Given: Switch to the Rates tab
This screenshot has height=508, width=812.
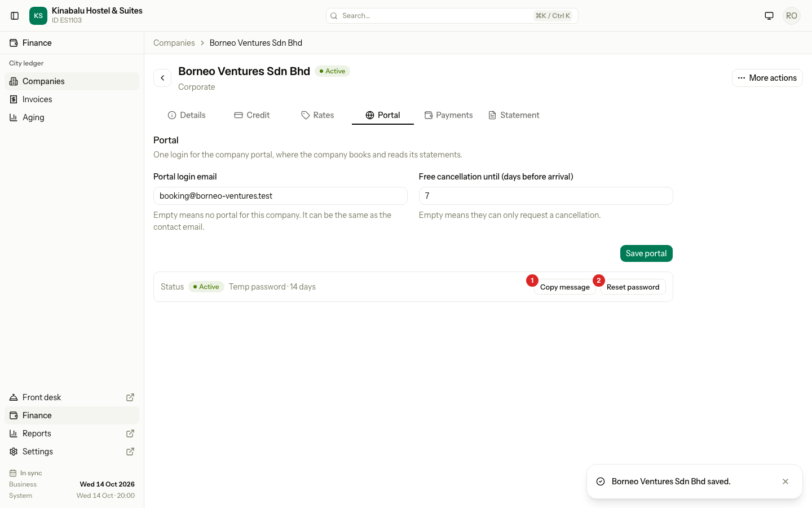Looking at the screenshot, I should [x=317, y=115].
